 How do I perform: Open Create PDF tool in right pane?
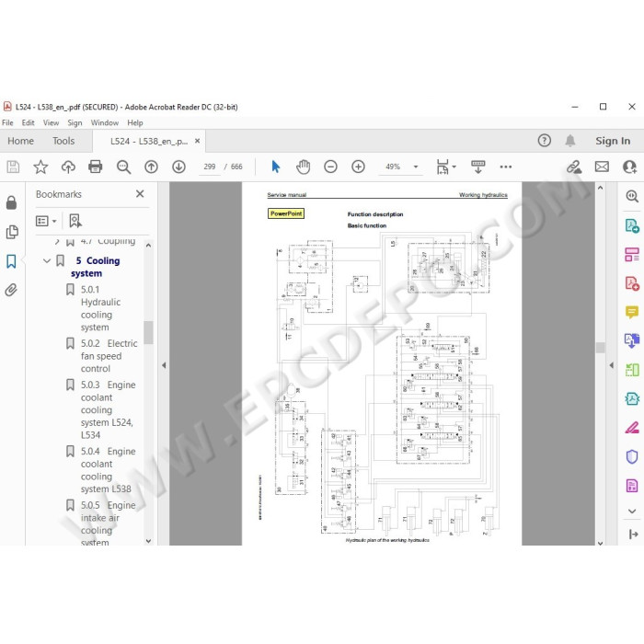click(632, 283)
